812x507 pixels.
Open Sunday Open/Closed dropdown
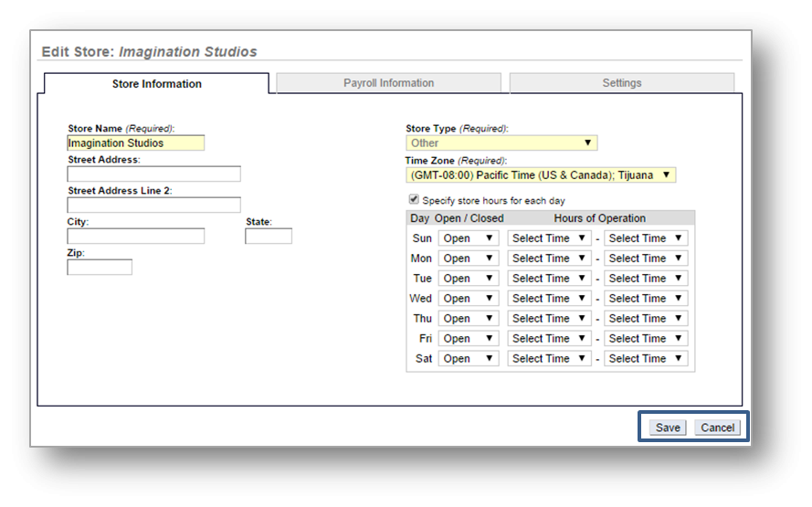(x=469, y=238)
